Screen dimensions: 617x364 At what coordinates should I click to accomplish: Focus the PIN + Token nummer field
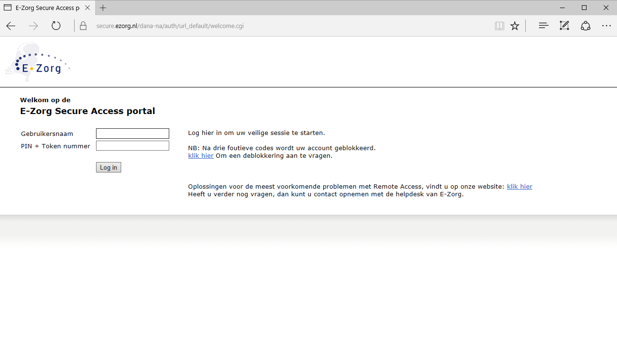(133, 145)
